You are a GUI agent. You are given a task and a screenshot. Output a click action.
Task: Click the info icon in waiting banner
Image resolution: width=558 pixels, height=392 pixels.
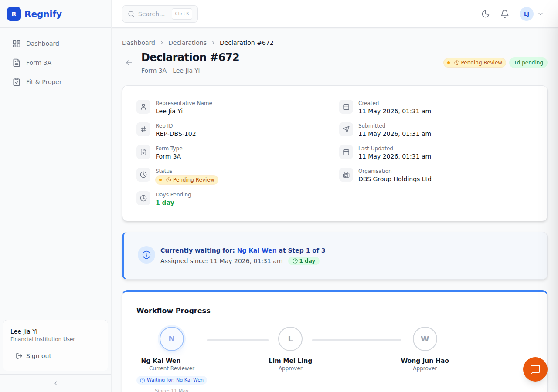click(146, 255)
